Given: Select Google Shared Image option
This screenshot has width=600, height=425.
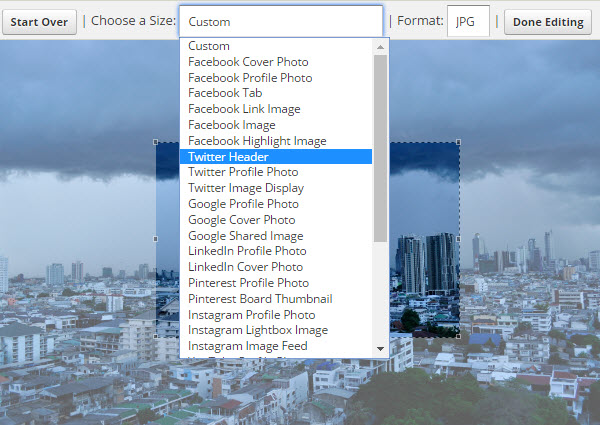Looking at the screenshot, I should (276, 236).
